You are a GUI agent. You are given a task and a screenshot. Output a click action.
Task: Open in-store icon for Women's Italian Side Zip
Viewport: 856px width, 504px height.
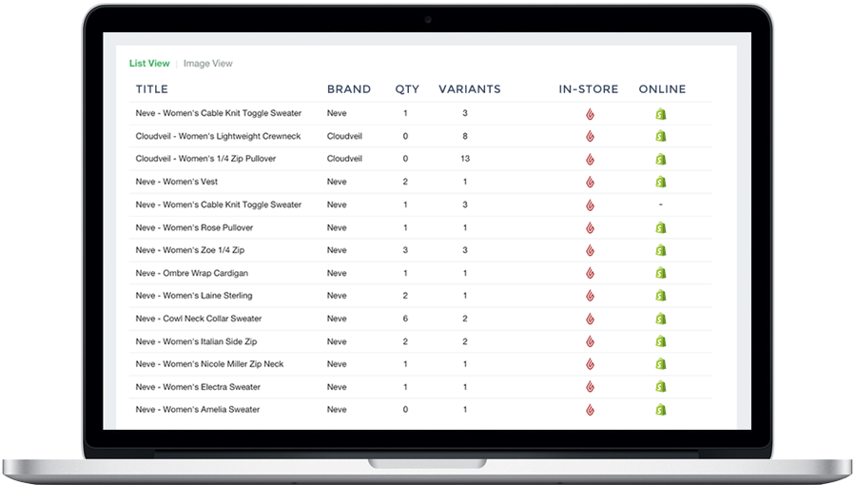[590, 341]
